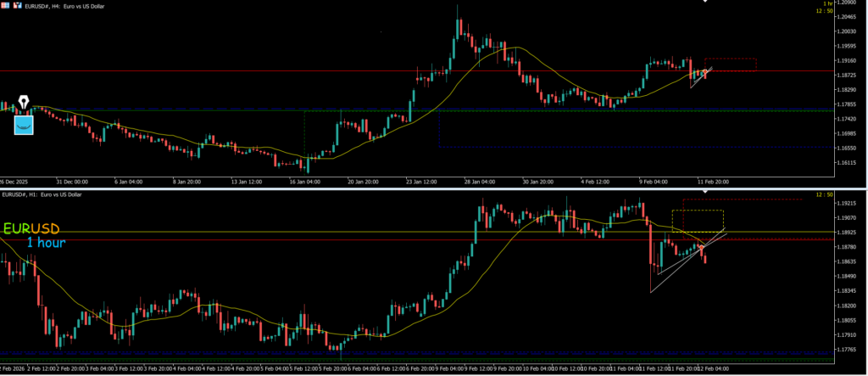868x376 pixels.
Task: Select the yellow dashed rectangle on H1 chart
Action: point(698,211)
